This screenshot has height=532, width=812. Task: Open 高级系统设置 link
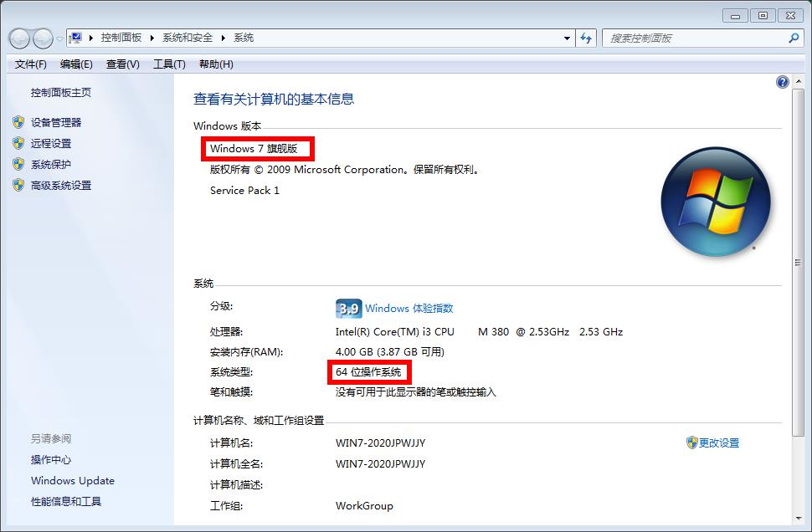tap(60, 185)
